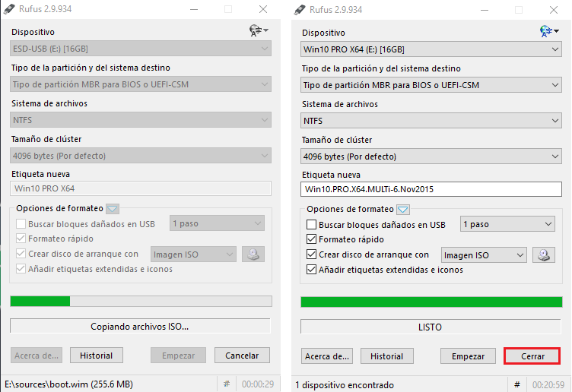Open Sistema de archivos NTFS dropdown right window
Viewport: 572px width, 392px height.
pos(431,121)
